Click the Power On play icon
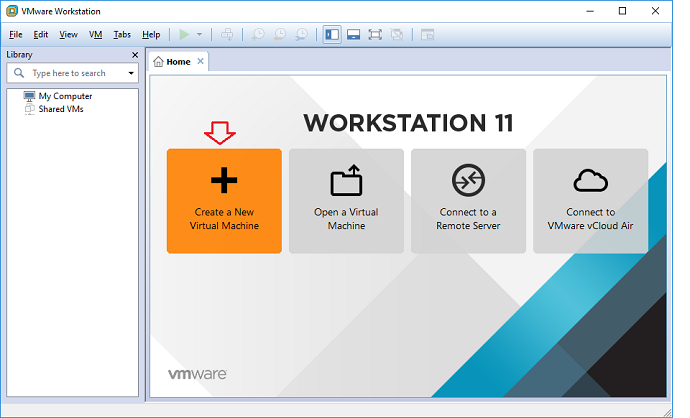 click(184, 34)
